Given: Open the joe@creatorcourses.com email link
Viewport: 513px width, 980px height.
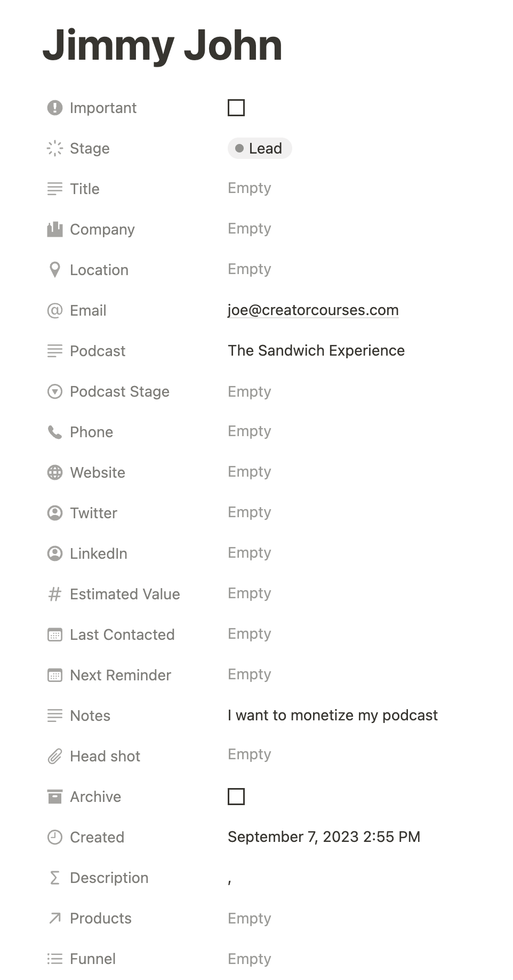Looking at the screenshot, I should pos(313,310).
